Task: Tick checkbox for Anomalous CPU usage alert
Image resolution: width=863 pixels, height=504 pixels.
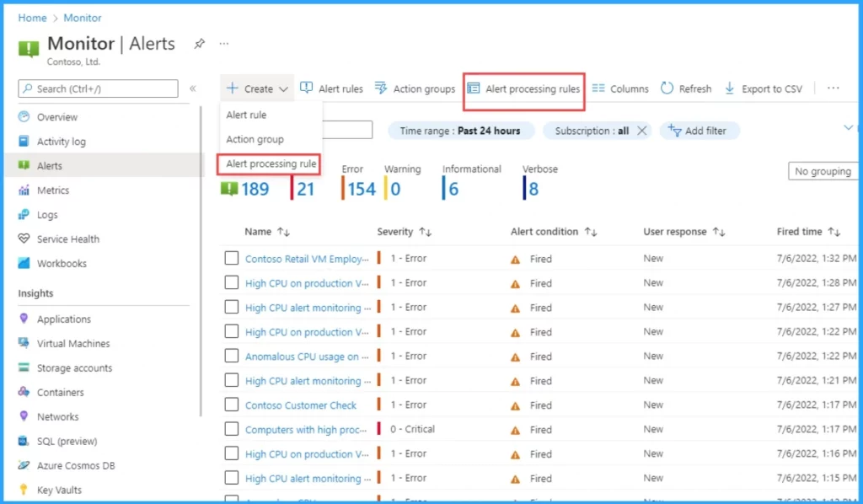Action: (232, 356)
